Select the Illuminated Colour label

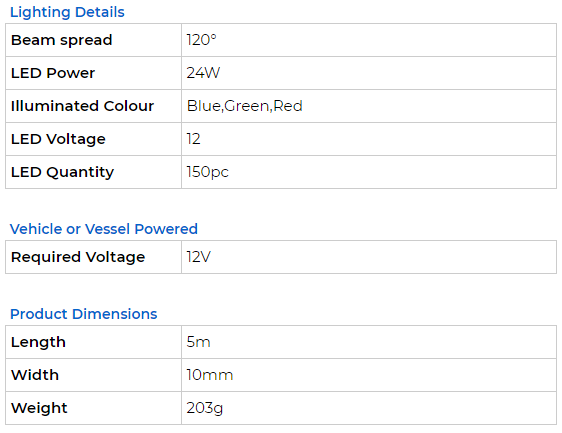click(82, 106)
